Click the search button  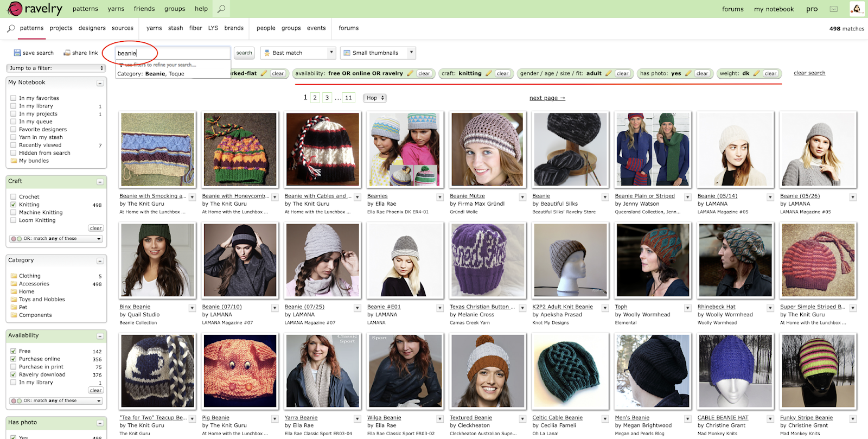pyautogui.click(x=244, y=53)
